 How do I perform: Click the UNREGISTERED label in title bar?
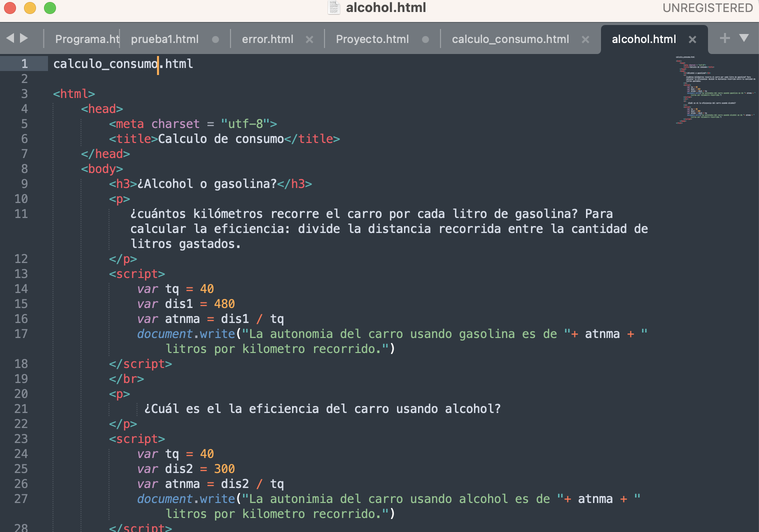tap(707, 7)
